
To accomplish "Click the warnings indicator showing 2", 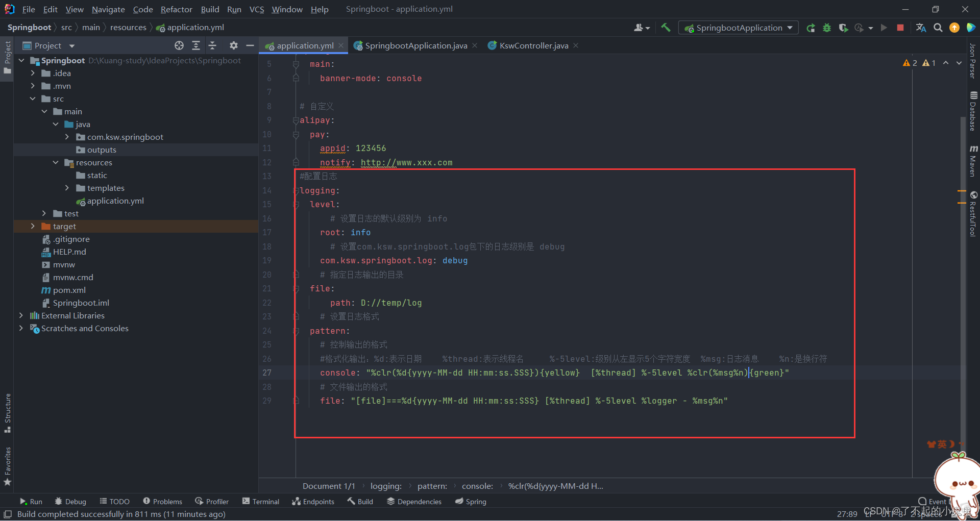I will click(x=910, y=63).
